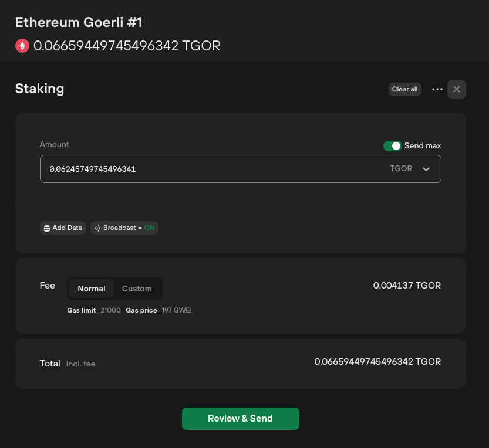
Task: Switch to the Custom fee tab
Action: tap(137, 289)
